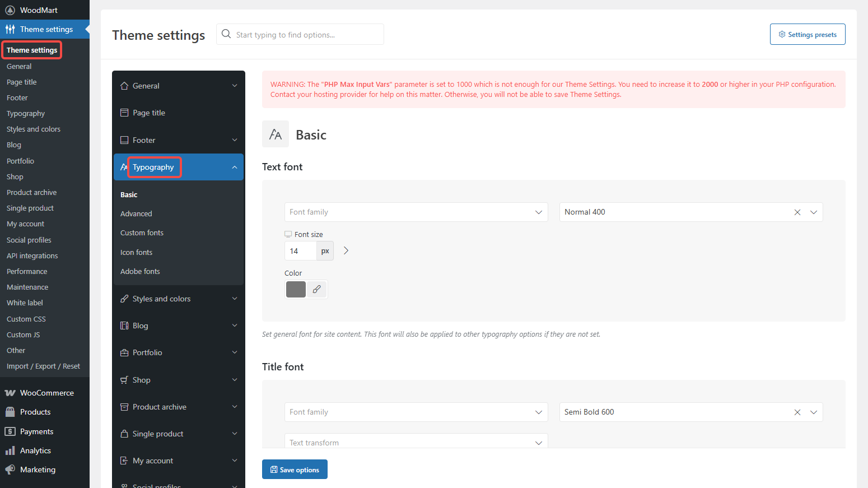868x488 pixels.
Task: Clear the Semi Bold 600 weight selection
Action: click(x=797, y=412)
